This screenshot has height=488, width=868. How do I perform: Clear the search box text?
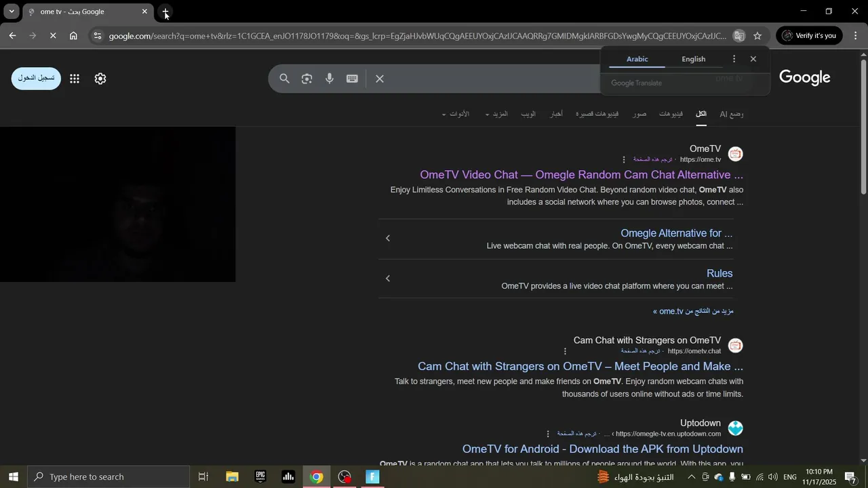tap(380, 79)
